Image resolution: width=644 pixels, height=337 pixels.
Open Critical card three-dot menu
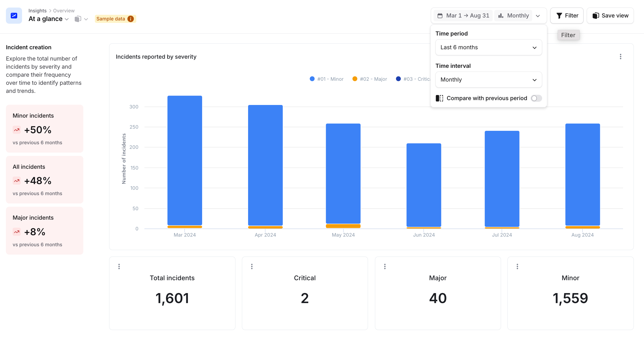pos(252,266)
